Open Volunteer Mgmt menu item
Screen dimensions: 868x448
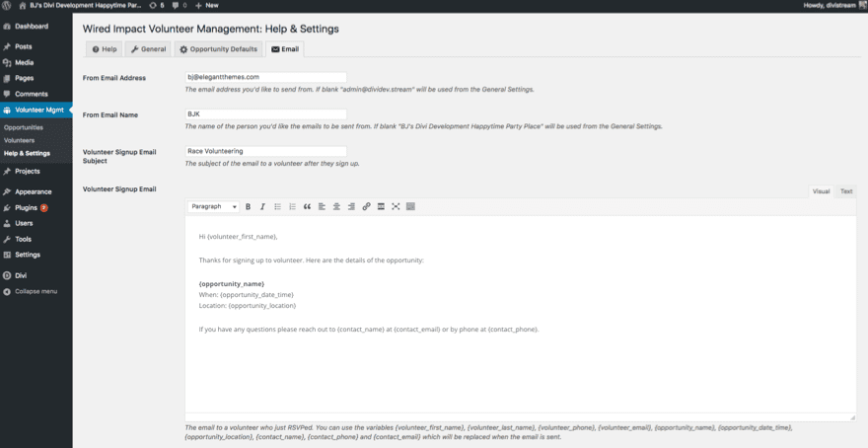(x=36, y=110)
